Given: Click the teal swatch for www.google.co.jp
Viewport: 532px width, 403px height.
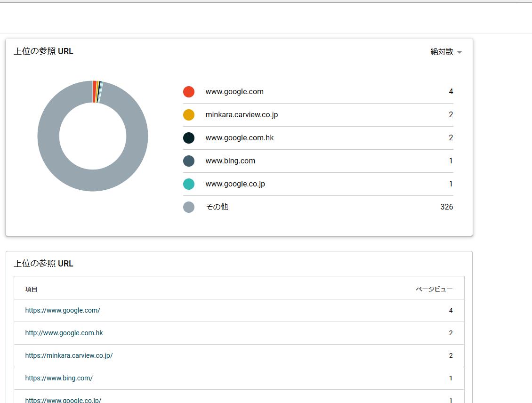Looking at the screenshot, I should point(189,184).
